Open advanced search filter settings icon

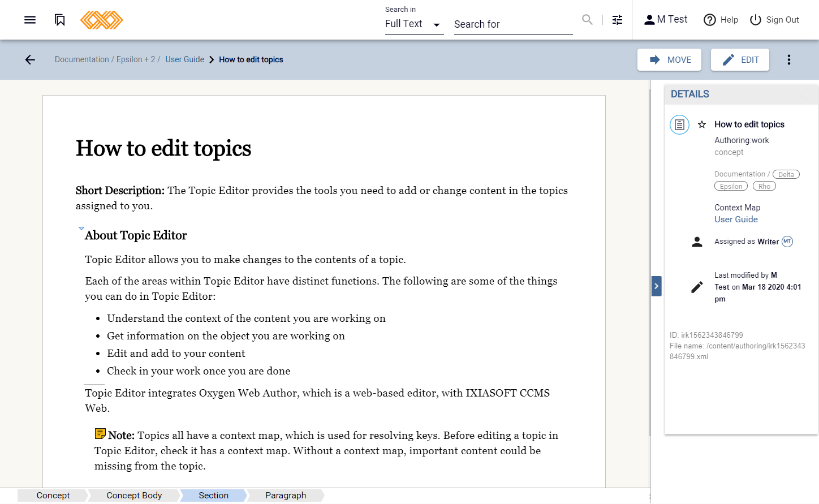pos(618,20)
